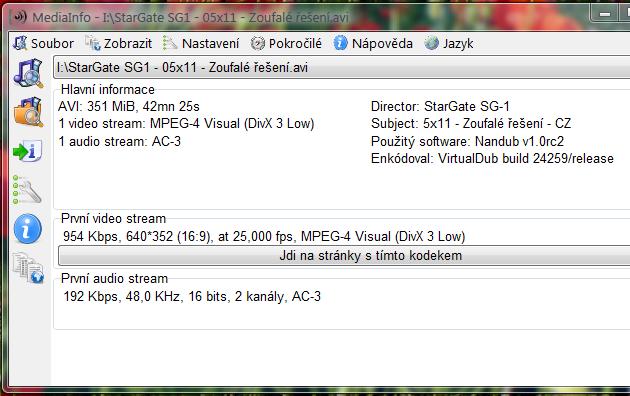This screenshot has width=630, height=396.
Task: Select the video stream info line
Action: (x=264, y=236)
